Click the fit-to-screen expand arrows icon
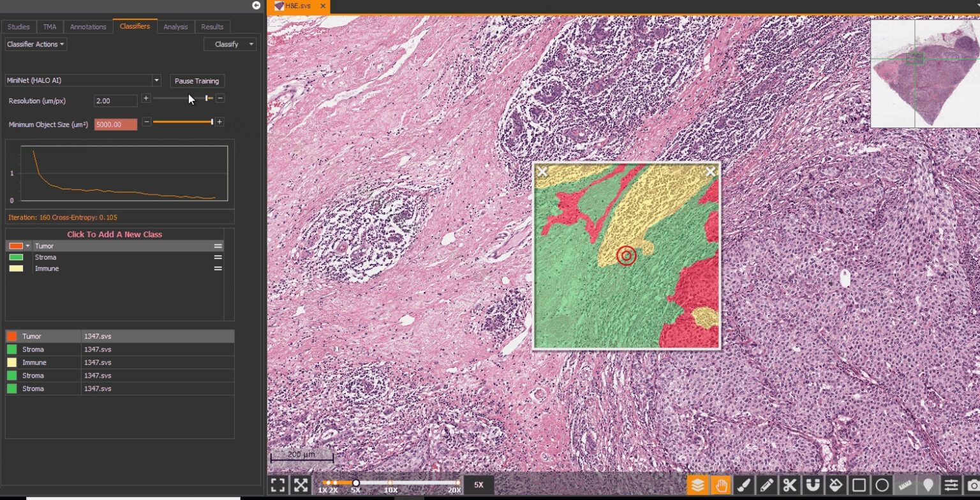This screenshot has width=980, height=500. (x=301, y=485)
